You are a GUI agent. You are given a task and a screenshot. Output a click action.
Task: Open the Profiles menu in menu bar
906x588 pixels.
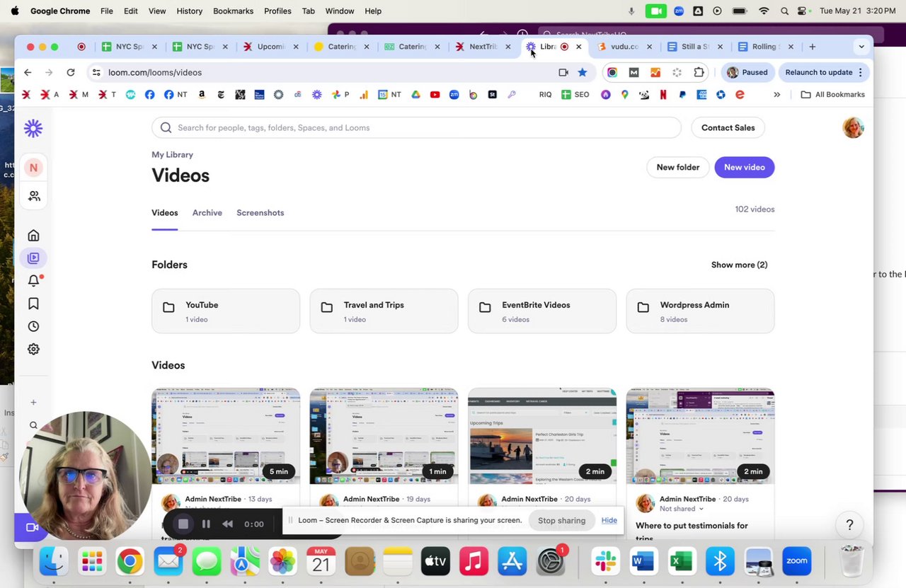[277, 11]
